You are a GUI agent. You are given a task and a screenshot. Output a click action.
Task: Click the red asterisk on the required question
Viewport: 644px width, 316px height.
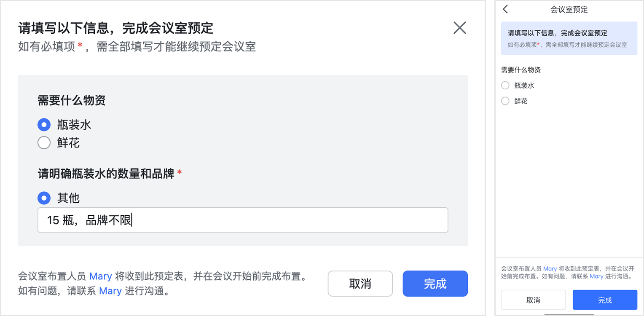click(x=180, y=173)
